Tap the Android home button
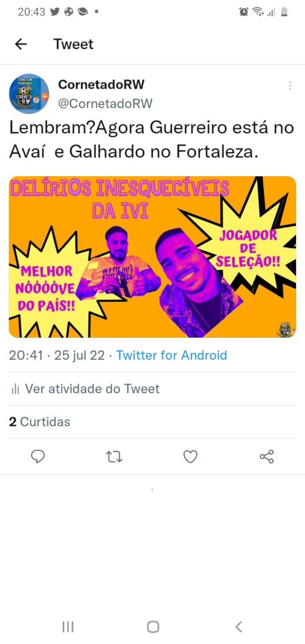This screenshot has width=305, height=644. coord(153,626)
